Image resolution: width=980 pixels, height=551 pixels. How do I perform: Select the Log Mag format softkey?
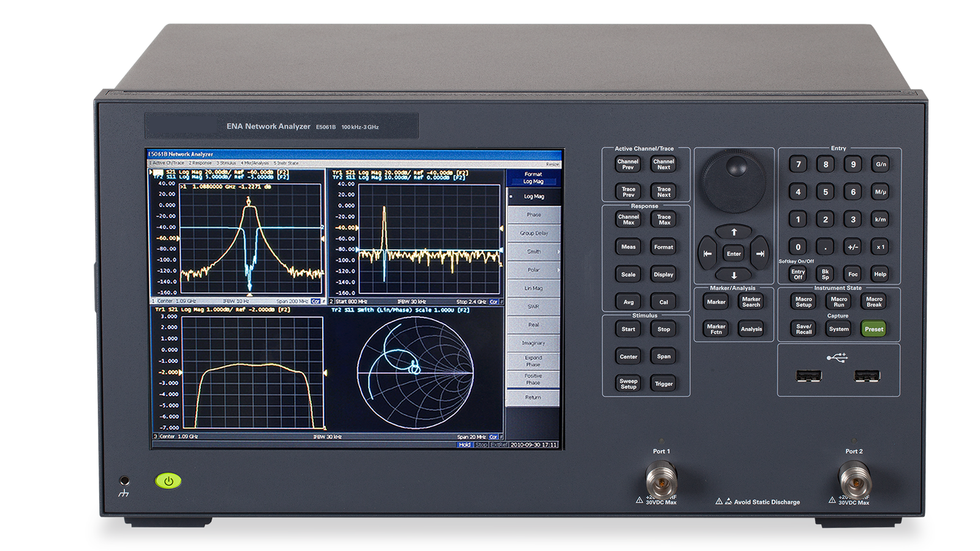point(533,197)
